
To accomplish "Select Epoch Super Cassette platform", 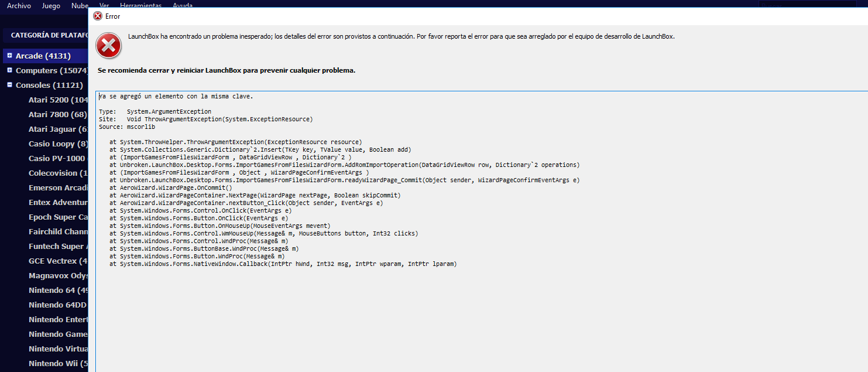I will click(x=58, y=217).
